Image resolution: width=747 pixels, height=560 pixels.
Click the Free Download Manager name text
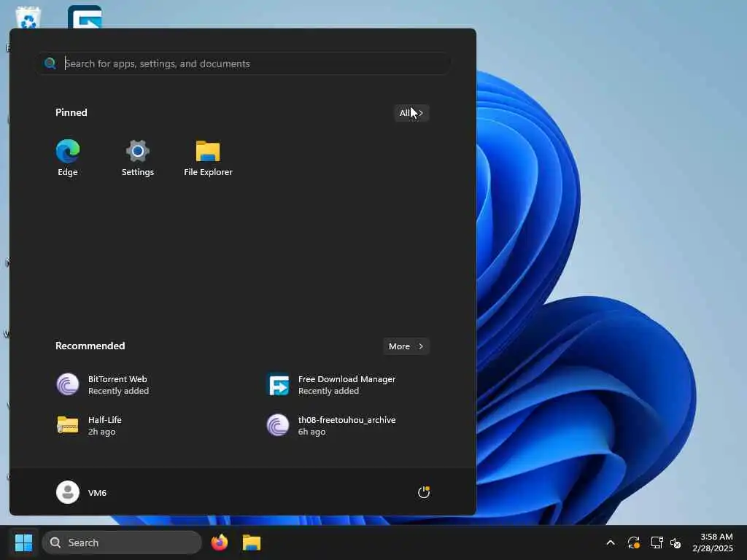347,379
